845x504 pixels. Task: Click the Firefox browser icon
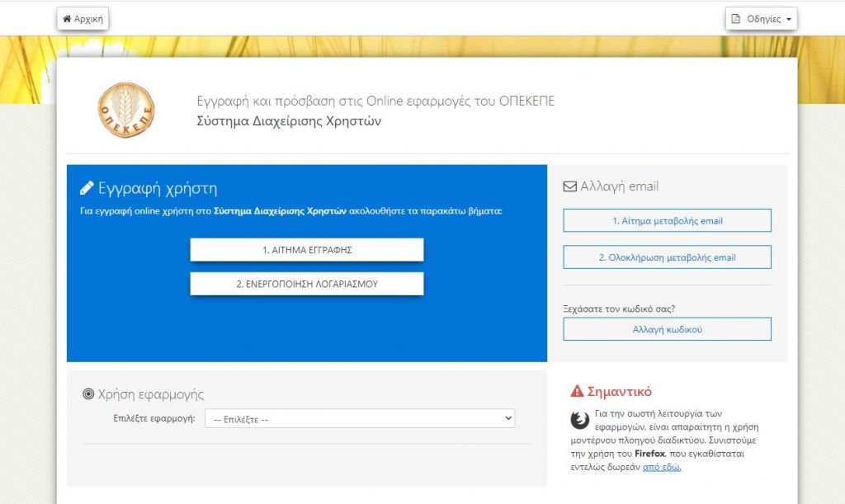580,420
